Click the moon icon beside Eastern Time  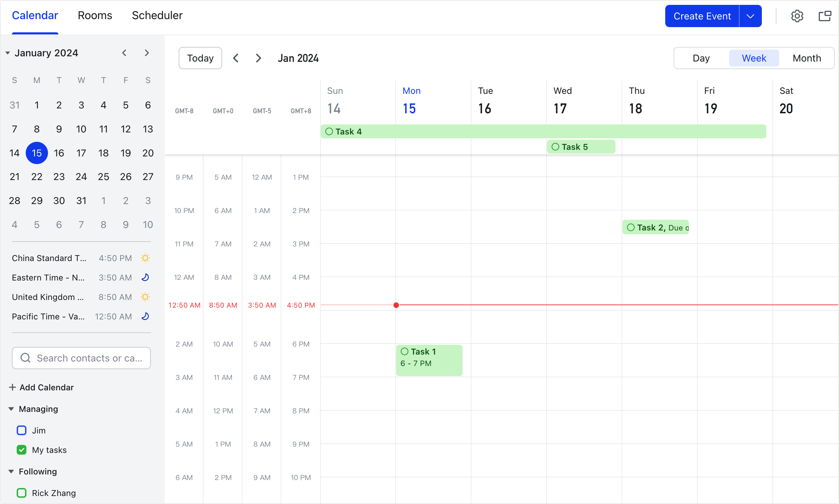(x=146, y=277)
